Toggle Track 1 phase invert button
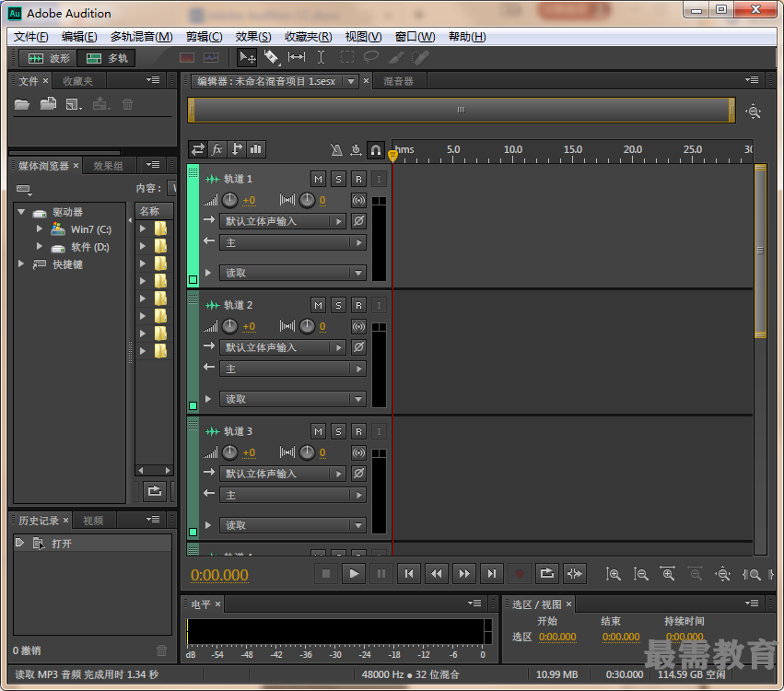784x691 pixels. (x=358, y=220)
